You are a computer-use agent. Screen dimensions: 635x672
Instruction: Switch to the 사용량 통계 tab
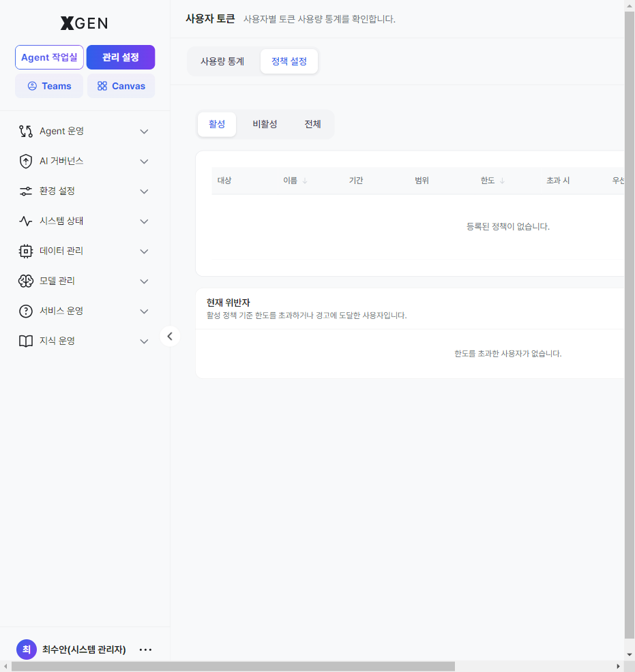pyautogui.click(x=222, y=61)
